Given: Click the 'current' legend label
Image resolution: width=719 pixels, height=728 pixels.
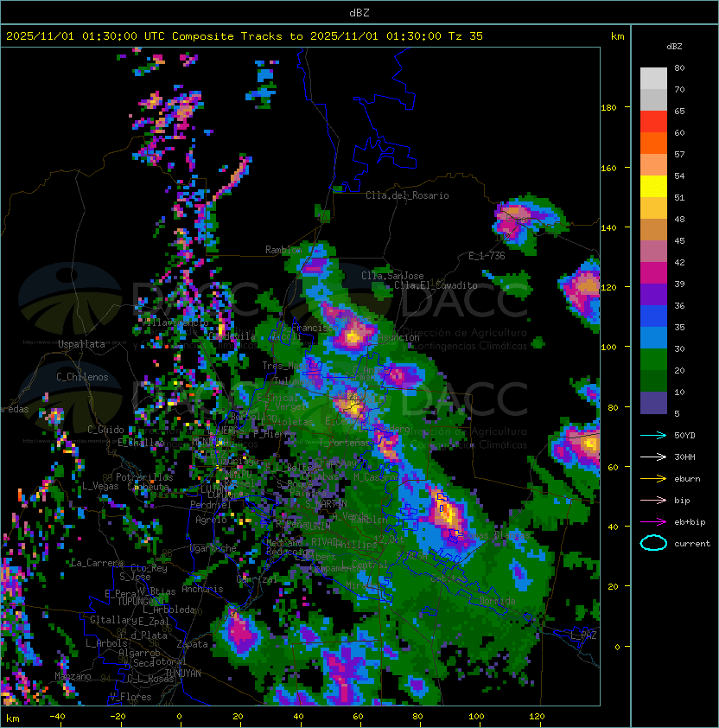Looking at the screenshot, I should (x=692, y=544).
